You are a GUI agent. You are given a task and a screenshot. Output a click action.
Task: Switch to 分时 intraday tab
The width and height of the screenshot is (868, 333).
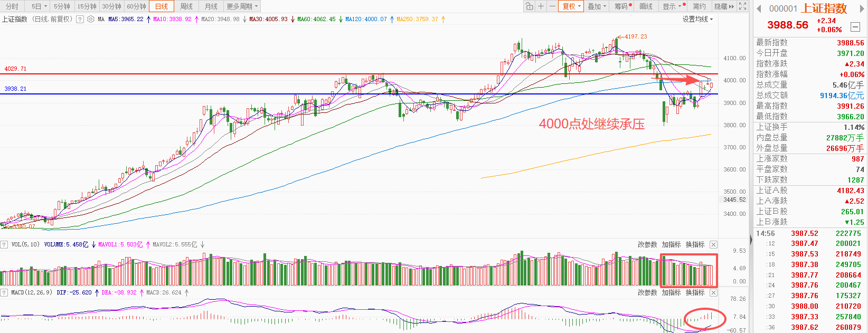(12, 6)
